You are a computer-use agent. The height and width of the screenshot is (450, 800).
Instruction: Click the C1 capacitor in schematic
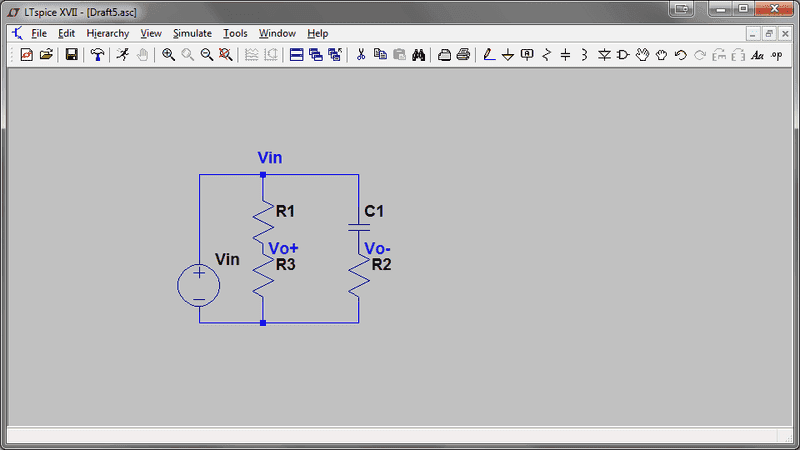pos(358,228)
